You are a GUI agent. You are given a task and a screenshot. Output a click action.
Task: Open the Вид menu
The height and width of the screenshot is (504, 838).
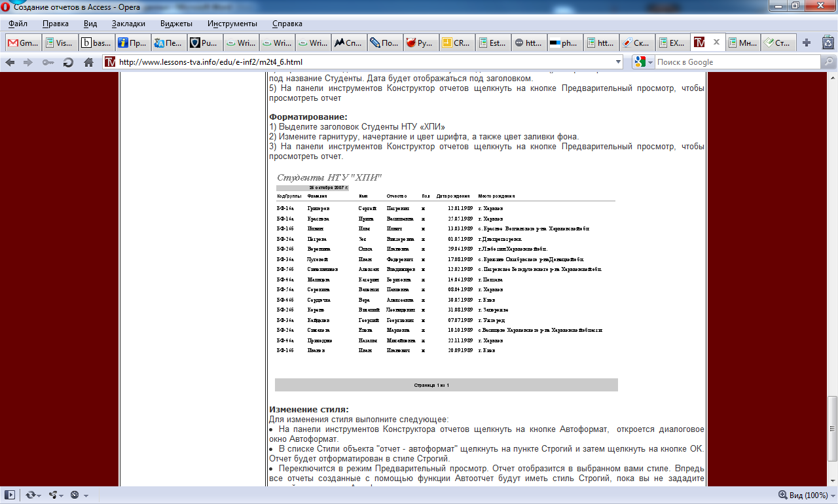point(90,24)
